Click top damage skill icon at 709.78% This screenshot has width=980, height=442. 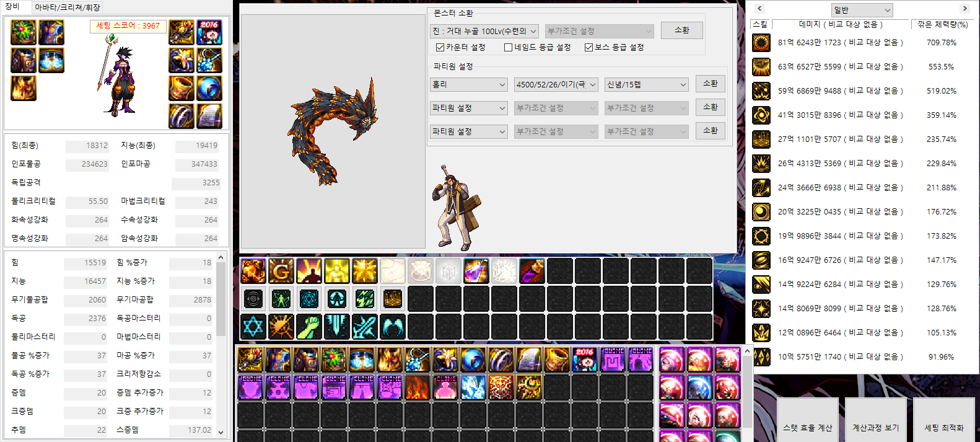(761, 43)
